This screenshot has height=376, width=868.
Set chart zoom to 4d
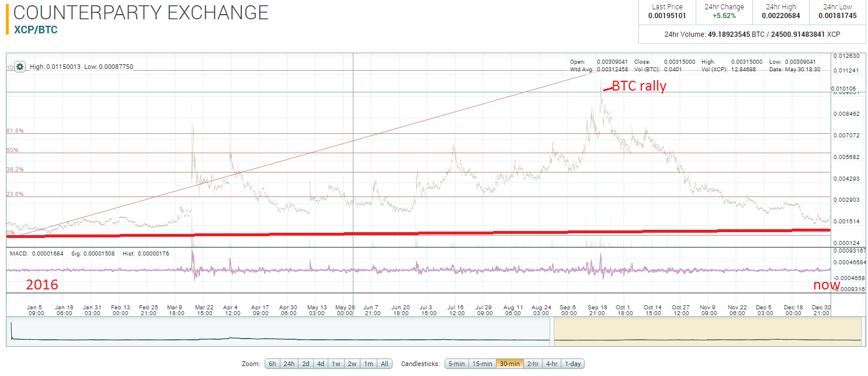(321, 364)
